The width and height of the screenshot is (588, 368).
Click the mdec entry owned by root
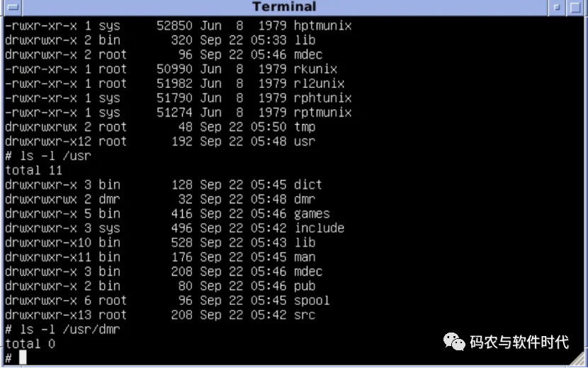(x=308, y=55)
